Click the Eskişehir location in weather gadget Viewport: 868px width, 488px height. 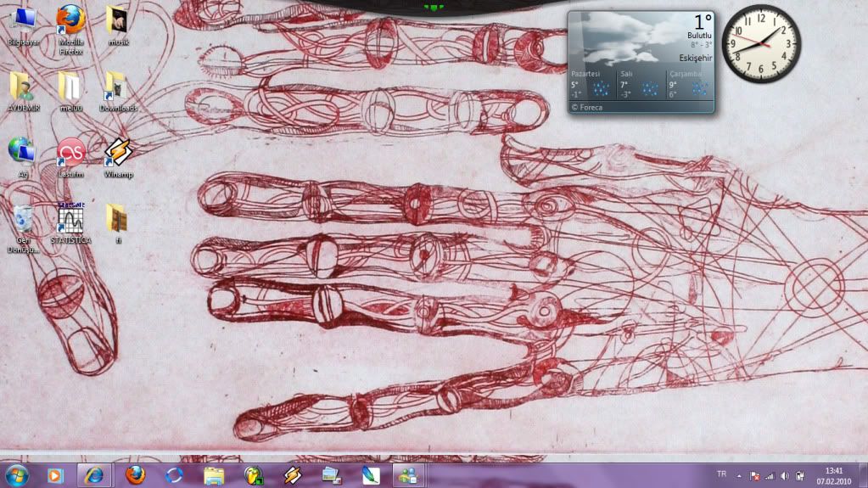[695, 59]
